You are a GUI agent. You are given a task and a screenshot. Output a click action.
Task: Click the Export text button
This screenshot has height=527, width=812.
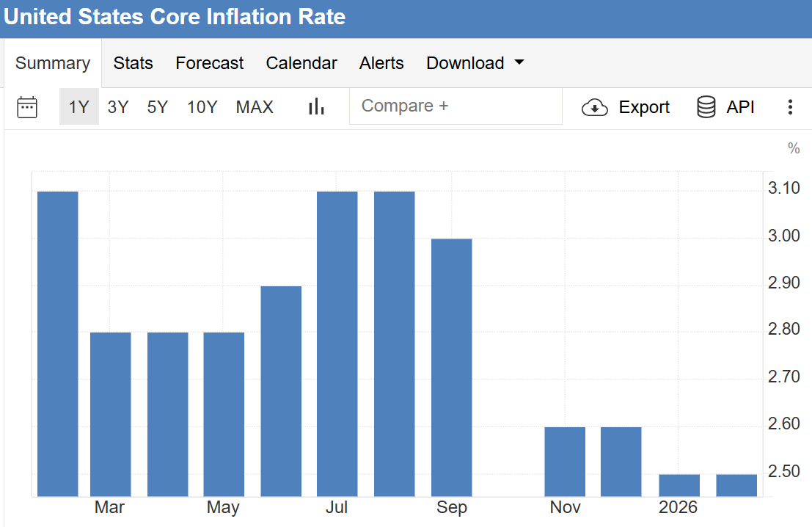coord(644,107)
